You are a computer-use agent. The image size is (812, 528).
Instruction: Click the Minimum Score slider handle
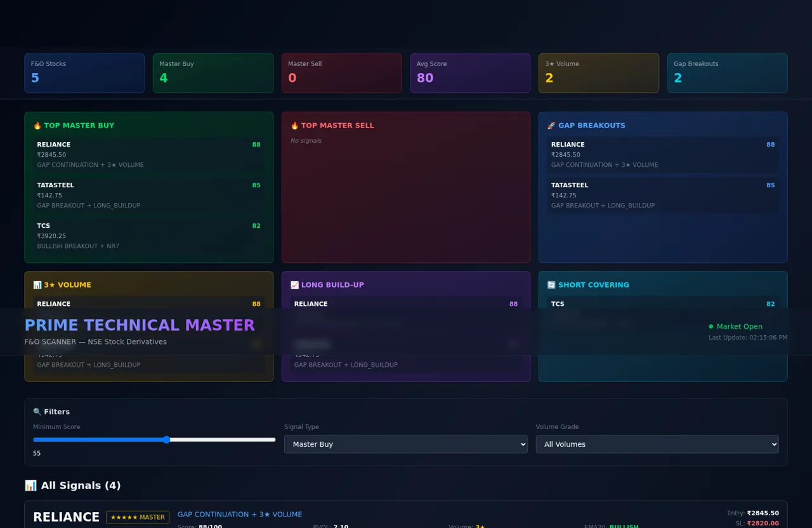click(166, 440)
